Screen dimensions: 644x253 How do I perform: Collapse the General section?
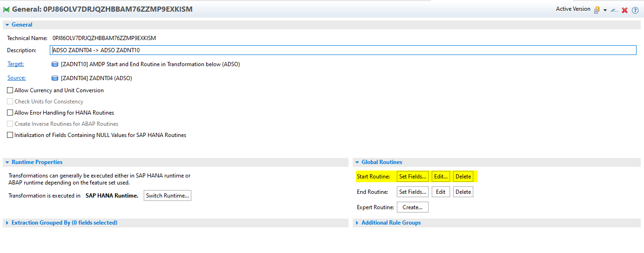pos(7,25)
